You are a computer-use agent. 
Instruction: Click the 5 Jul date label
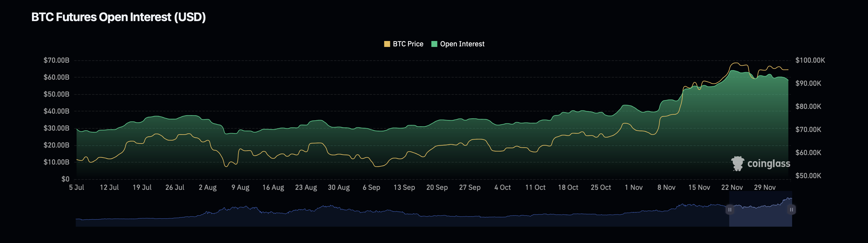point(77,188)
